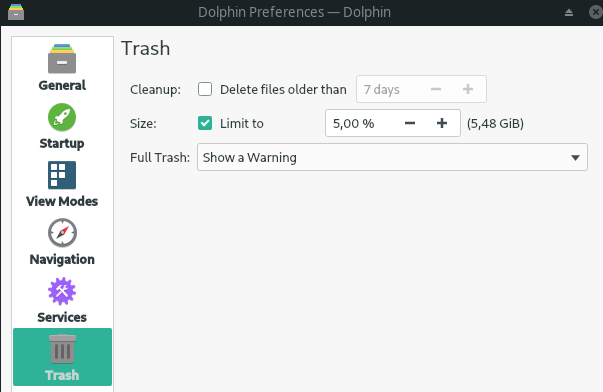Click the Trash page heading
This screenshot has height=392, width=603.
pos(146,48)
